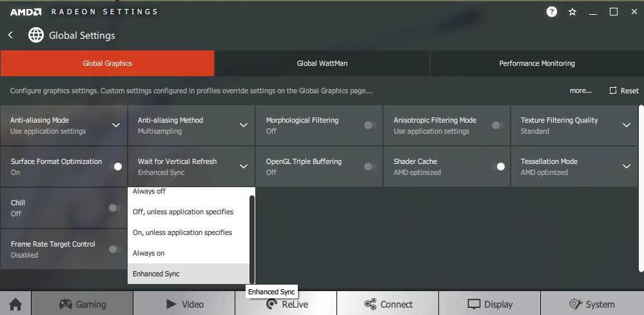Screen dimensions: 644x315
Task: Click 'Global Settings' heading text
Action: [x=82, y=36]
